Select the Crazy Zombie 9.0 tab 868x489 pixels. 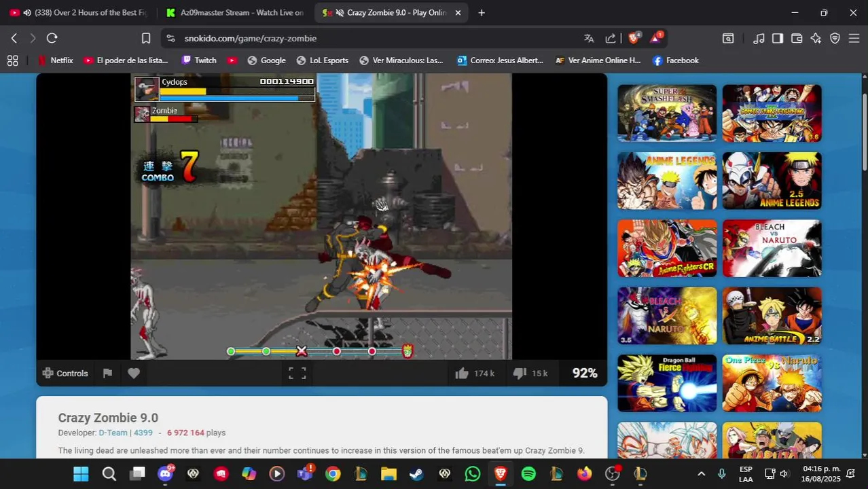[391, 13]
